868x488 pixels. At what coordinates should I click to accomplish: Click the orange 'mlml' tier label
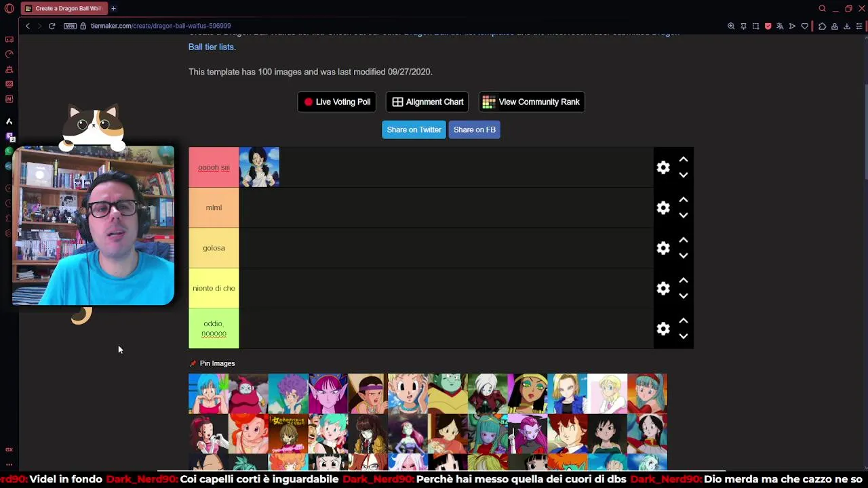coord(214,207)
